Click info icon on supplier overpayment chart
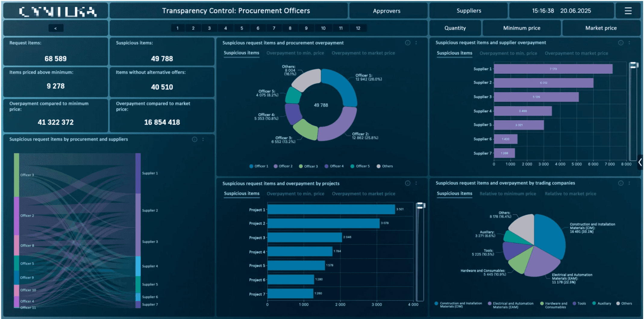 tap(621, 43)
